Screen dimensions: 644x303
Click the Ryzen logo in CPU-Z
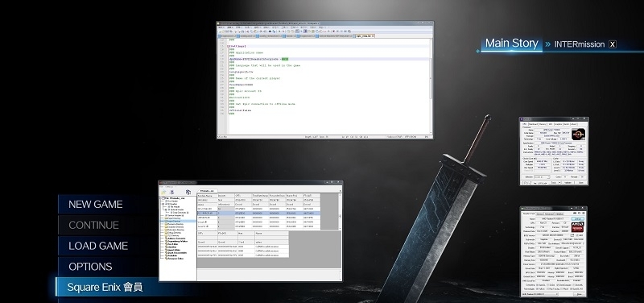[x=578, y=134]
